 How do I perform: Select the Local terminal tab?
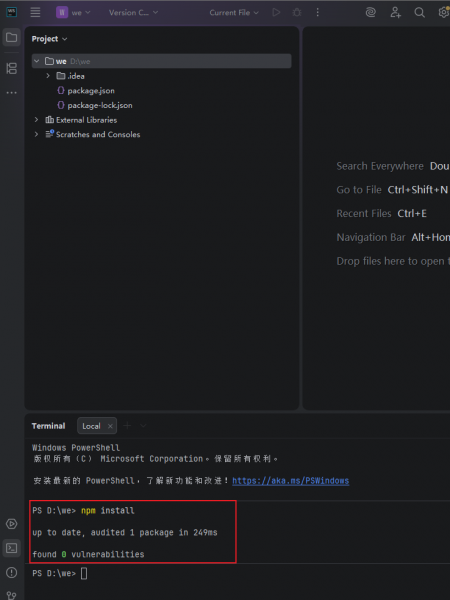(91, 426)
